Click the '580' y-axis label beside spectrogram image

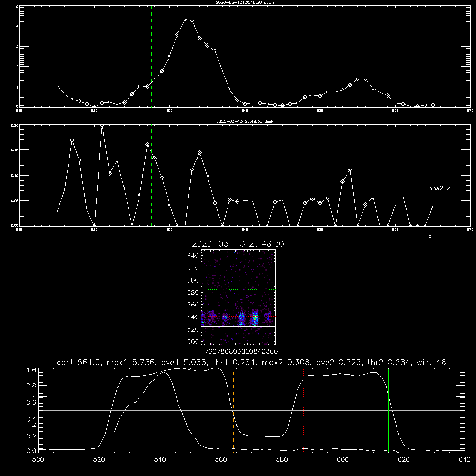(x=193, y=293)
